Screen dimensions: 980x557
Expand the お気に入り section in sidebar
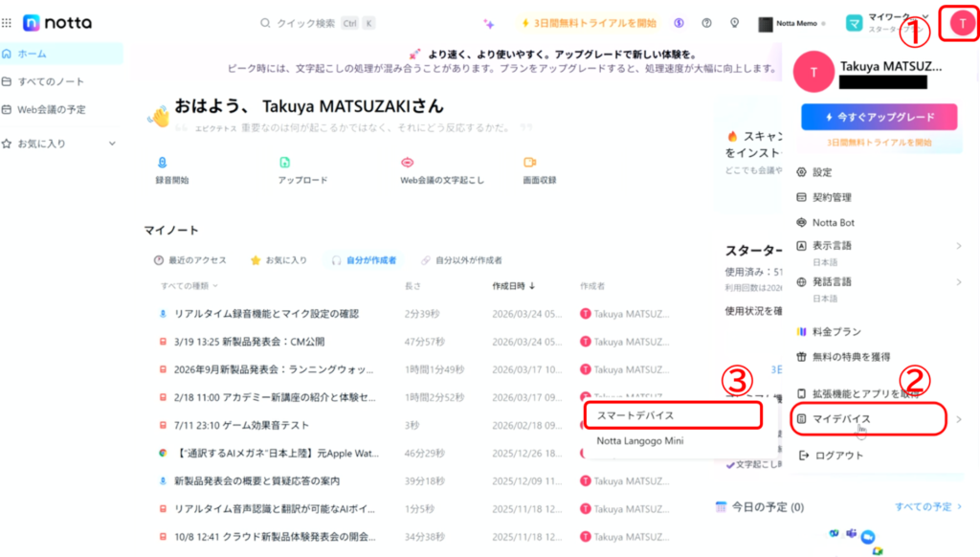click(111, 144)
